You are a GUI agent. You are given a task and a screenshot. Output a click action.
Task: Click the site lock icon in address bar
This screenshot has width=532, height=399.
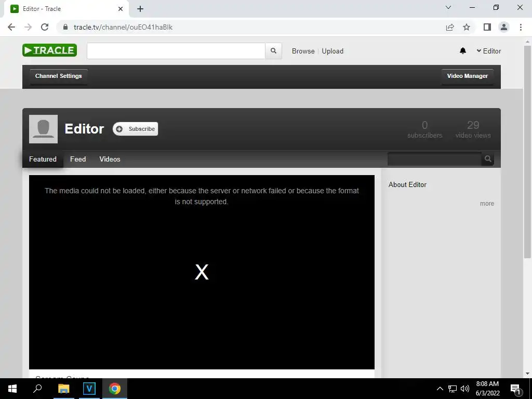click(66, 27)
